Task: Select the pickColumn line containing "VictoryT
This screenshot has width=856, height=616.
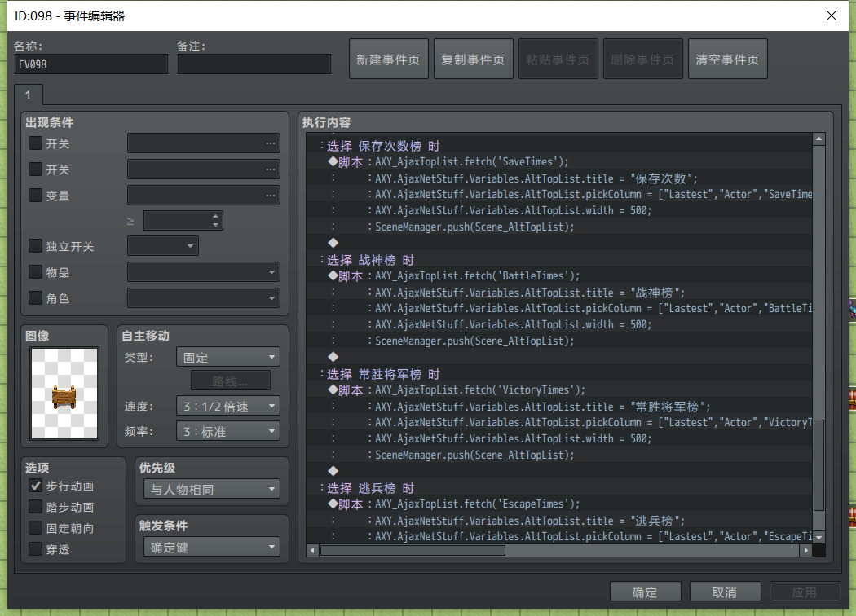Action: point(559,422)
